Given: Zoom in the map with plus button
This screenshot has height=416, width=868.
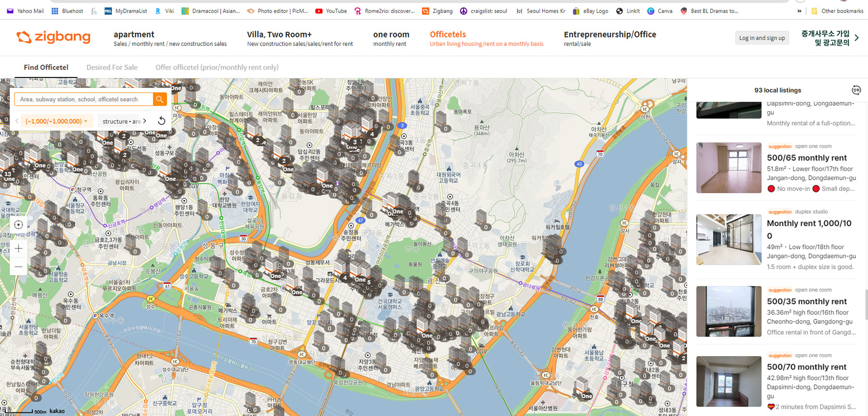Looking at the screenshot, I should click(18, 249).
